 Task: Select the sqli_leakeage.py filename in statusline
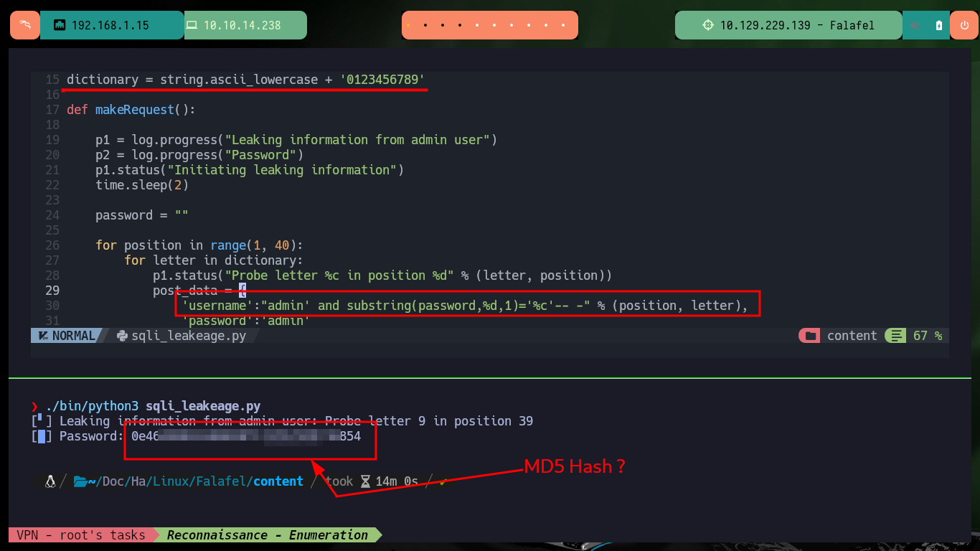tap(189, 336)
